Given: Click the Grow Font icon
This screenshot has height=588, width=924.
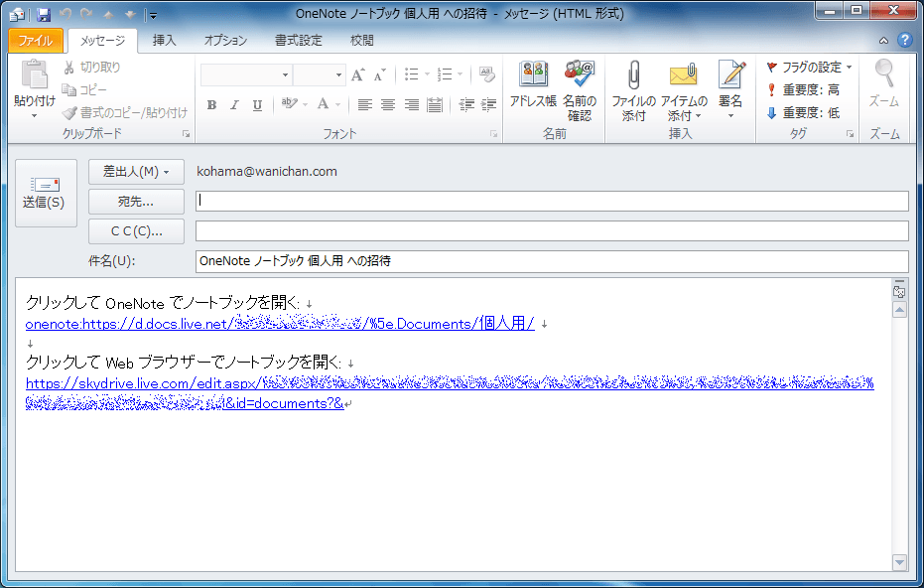Looking at the screenshot, I should tap(357, 74).
